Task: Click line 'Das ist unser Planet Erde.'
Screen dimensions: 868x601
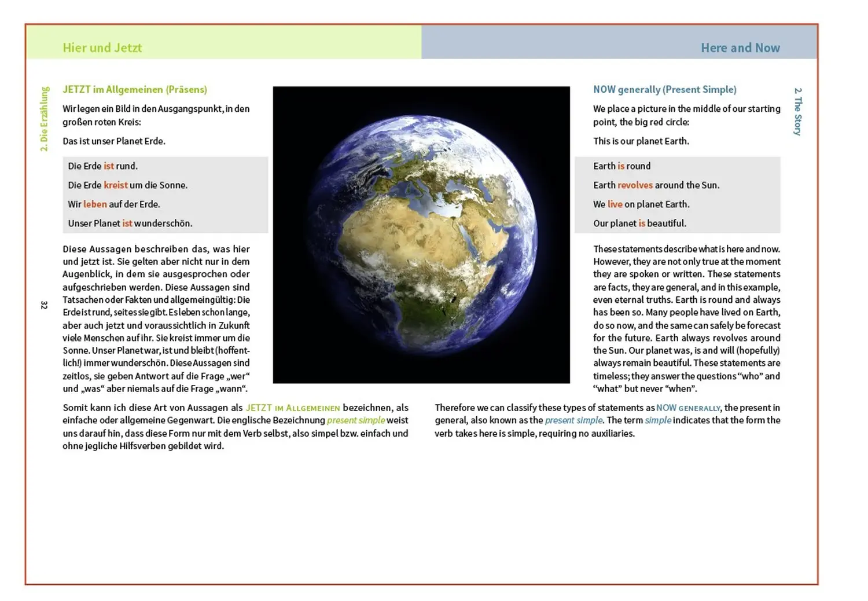Action: click(114, 141)
